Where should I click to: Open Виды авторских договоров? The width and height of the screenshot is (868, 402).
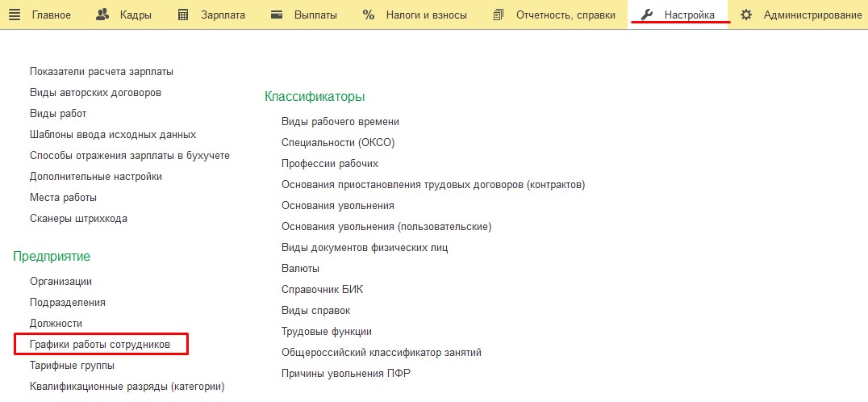pyautogui.click(x=96, y=93)
